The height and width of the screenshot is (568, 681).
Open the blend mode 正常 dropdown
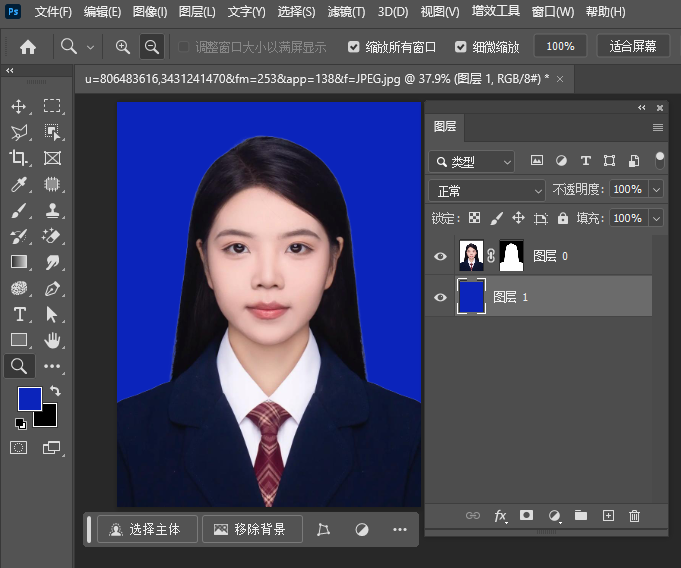click(x=486, y=190)
